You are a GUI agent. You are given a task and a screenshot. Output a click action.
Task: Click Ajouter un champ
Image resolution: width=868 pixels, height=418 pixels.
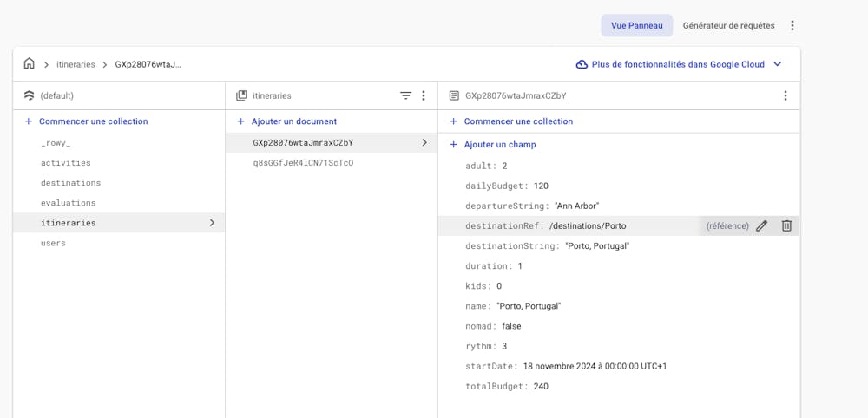(x=493, y=144)
